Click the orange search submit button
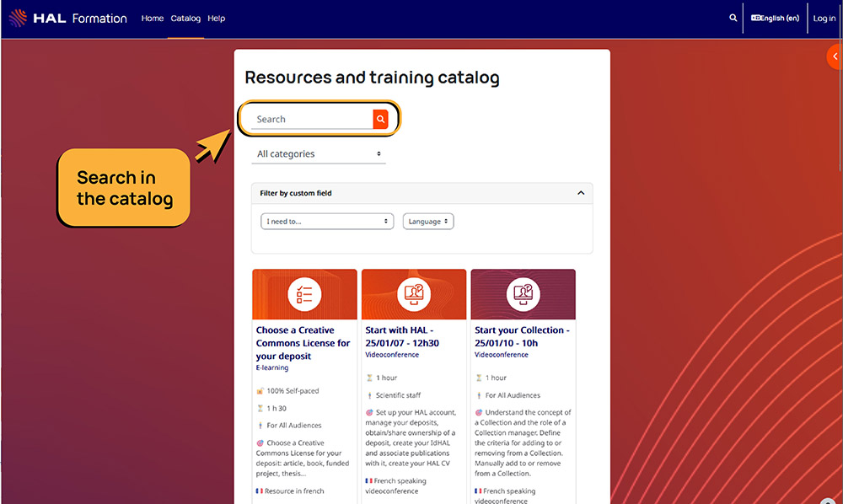Image resolution: width=843 pixels, height=504 pixels. (x=381, y=119)
